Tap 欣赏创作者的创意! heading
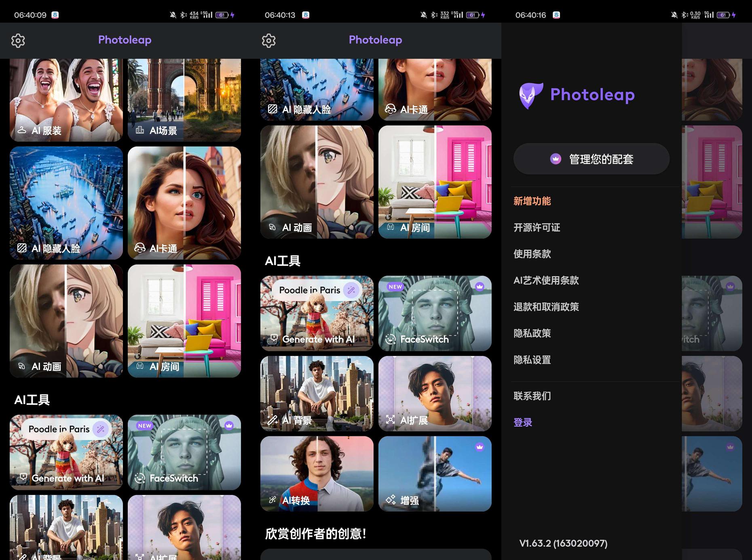This screenshot has width=752, height=560. (x=316, y=534)
